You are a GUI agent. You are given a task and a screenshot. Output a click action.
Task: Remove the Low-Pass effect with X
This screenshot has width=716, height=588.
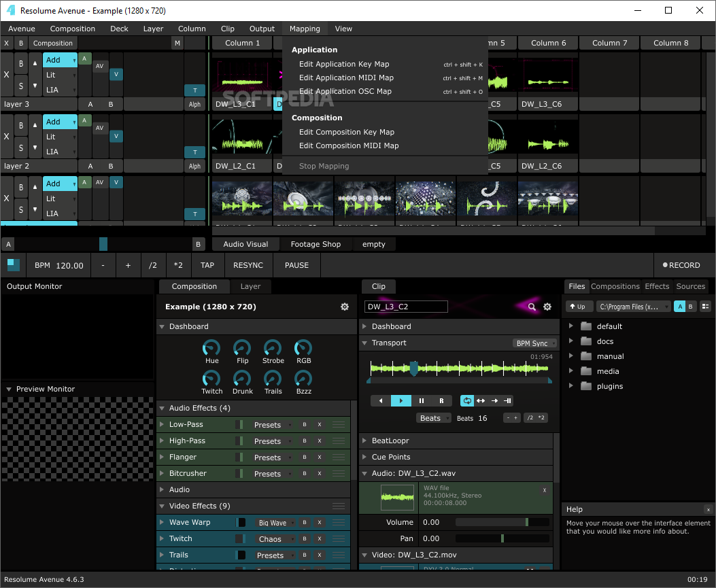[320, 425]
